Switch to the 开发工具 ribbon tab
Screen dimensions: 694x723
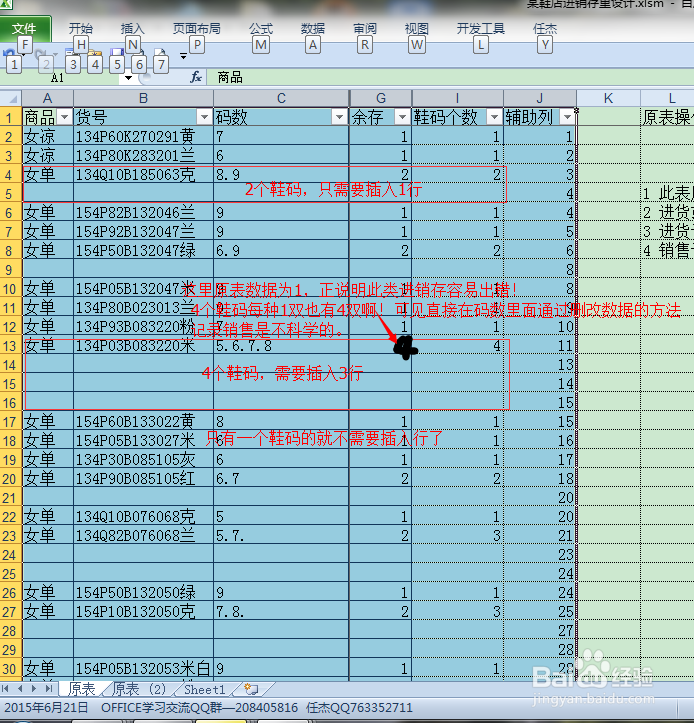pyautogui.click(x=480, y=29)
